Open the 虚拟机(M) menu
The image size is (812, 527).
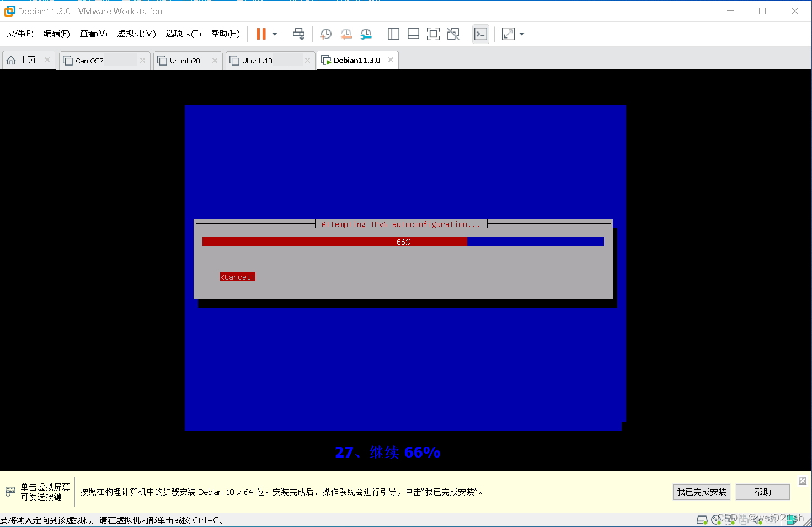tap(136, 34)
